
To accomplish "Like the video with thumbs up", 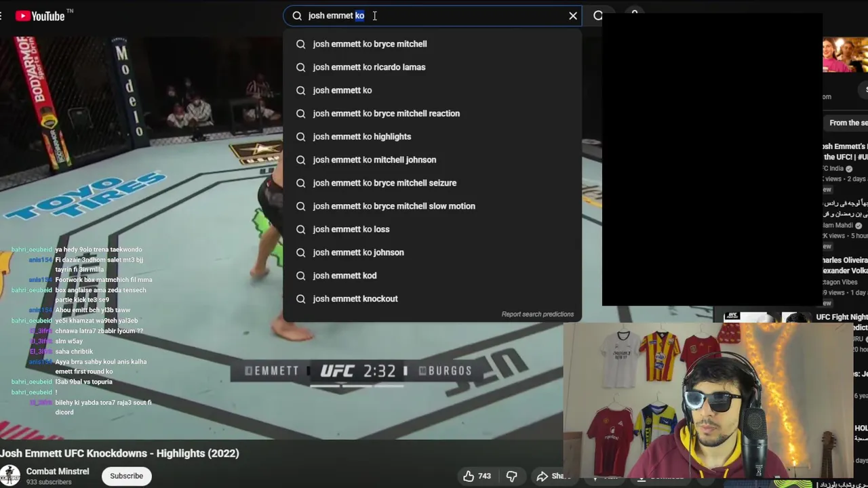I will click(x=476, y=476).
